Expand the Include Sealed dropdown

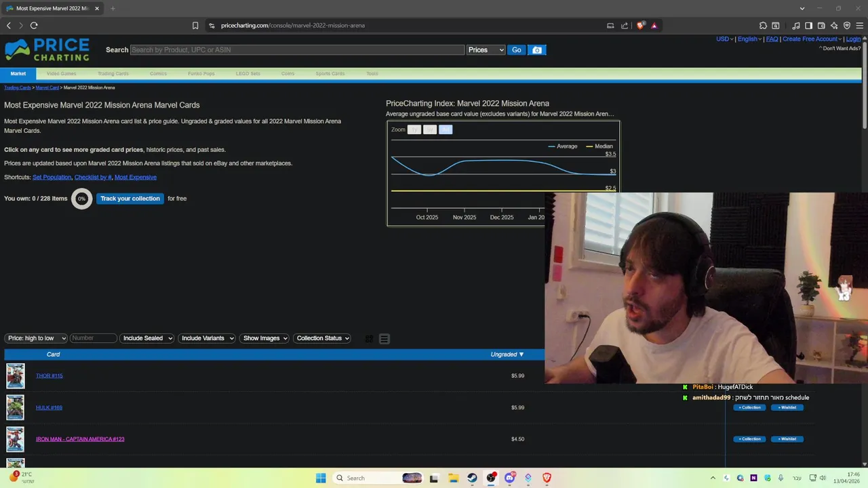coord(147,338)
